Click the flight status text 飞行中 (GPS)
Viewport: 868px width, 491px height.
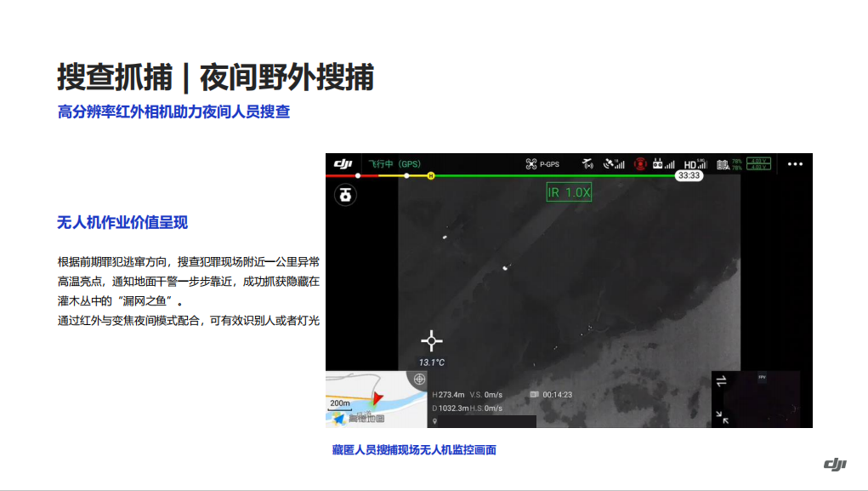[394, 163]
